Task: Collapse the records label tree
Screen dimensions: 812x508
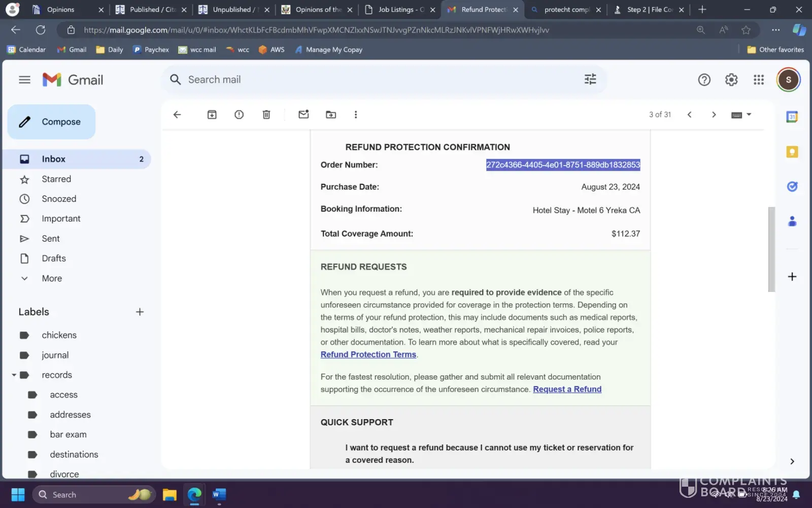Action: click(14, 375)
